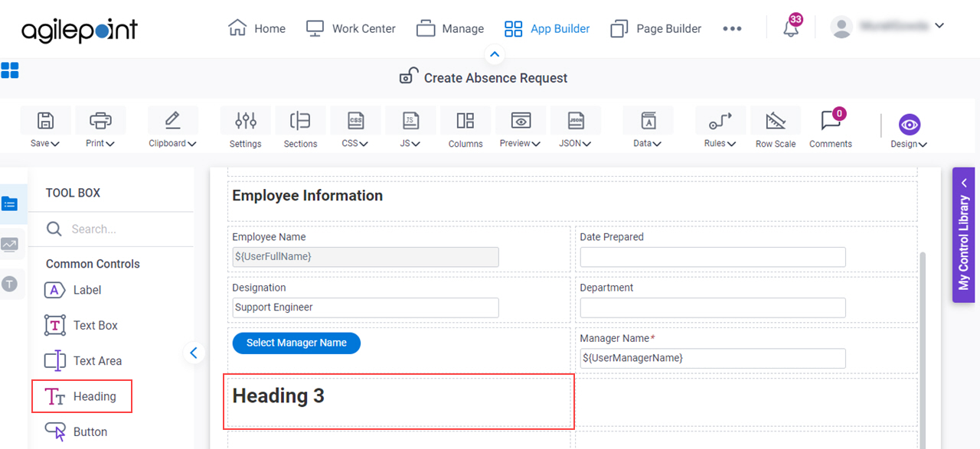Expand the JS dropdown arrow
This screenshot has width=980, height=449.
pos(416,144)
